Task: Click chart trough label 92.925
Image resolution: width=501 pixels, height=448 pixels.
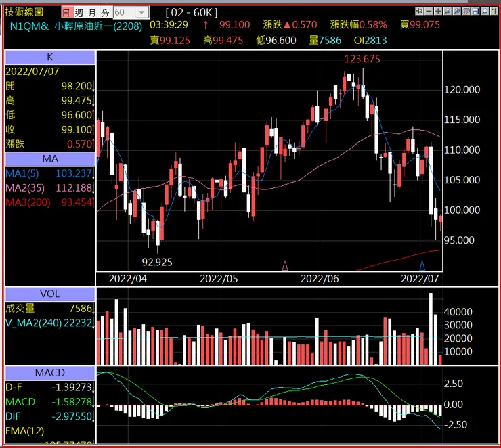Action: coord(157,262)
